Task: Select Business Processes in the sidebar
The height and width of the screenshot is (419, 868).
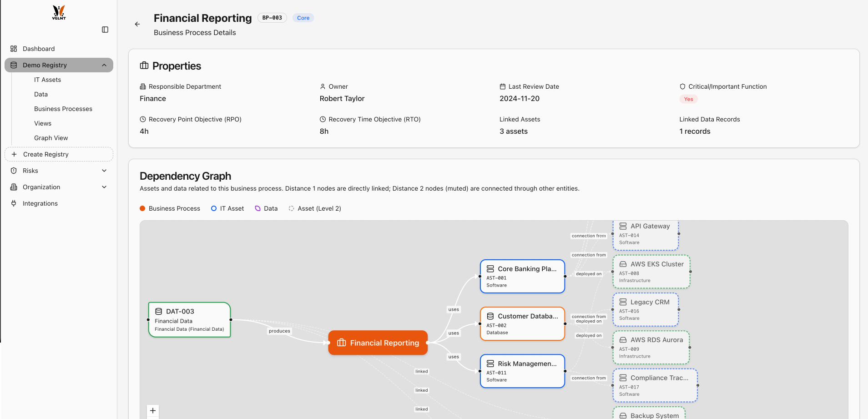Action: point(63,109)
